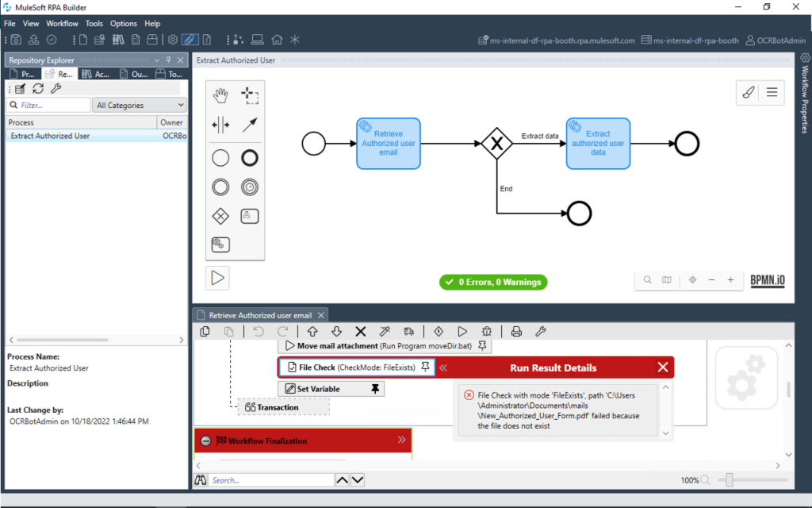The width and height of the screenshot is (812, 508).
Task: Move selected step down with arrow icon
Action: click(336, 332)
